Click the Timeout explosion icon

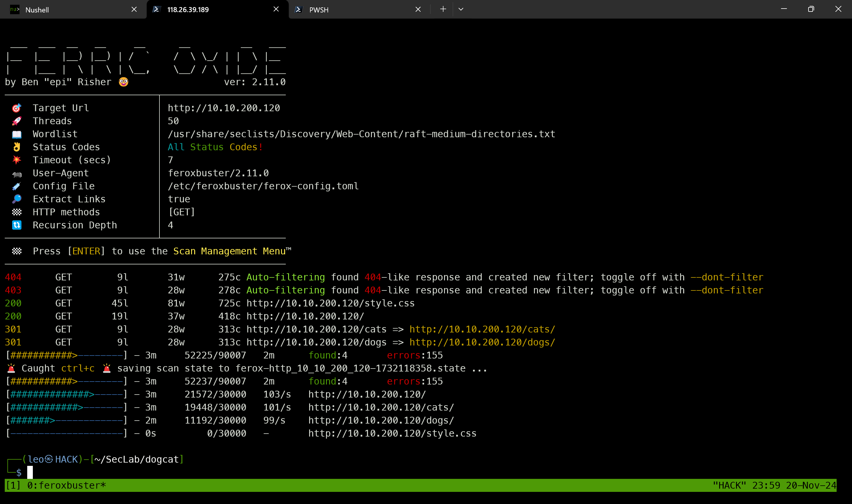tap(17, 160)
